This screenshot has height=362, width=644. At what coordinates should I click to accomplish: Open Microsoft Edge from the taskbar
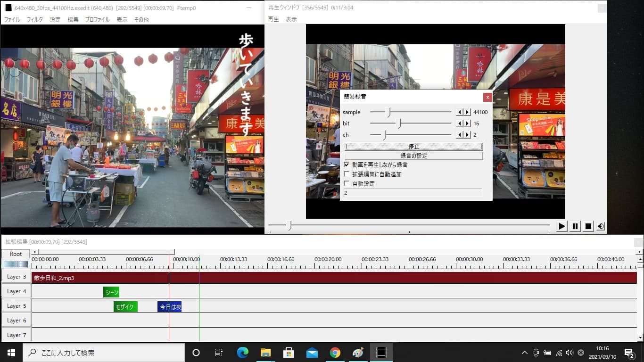pyautogui.click(x=243, y=353)
